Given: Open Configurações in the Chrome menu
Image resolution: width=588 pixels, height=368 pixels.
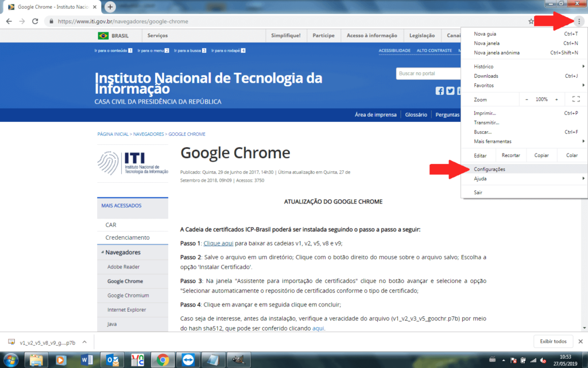Looking at the screenshot, I should point(524,169).
